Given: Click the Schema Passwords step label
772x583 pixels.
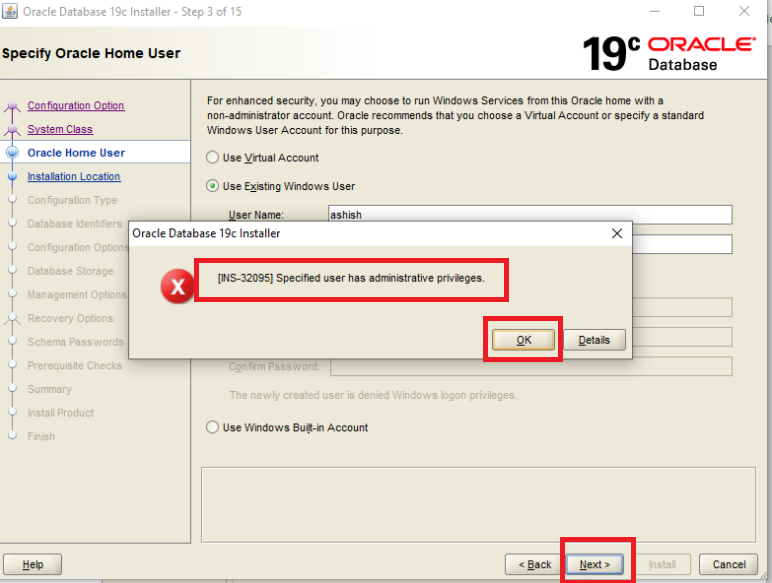Looking at the screenshot, I should (76, 342).
